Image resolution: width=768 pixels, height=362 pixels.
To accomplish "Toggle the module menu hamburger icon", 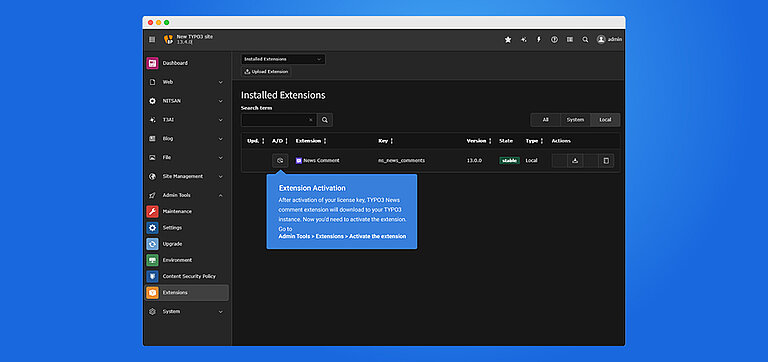I will pos(152,40).
